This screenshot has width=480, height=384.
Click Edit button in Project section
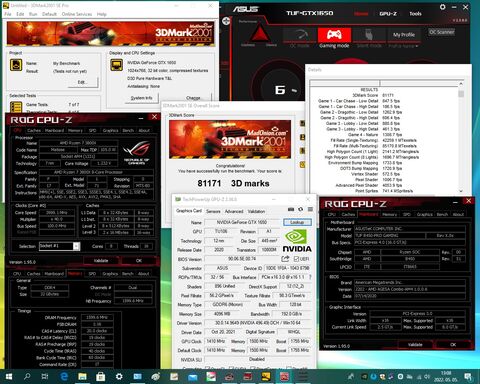[x=83, y=82]
